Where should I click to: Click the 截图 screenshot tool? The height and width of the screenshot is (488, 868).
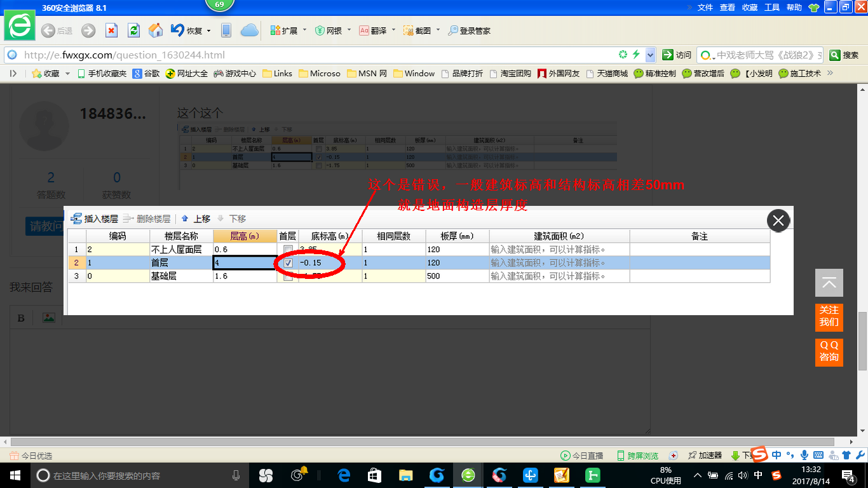[x=417, y=30]
